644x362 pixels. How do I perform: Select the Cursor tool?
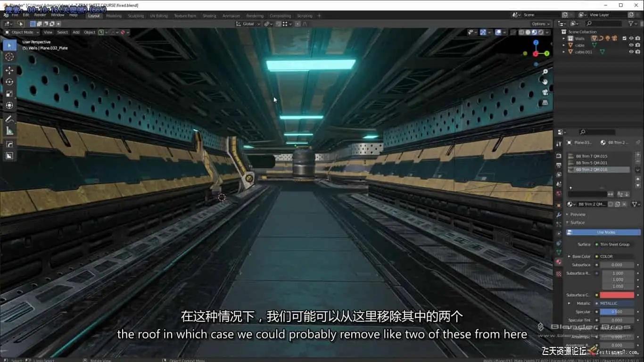9,57
